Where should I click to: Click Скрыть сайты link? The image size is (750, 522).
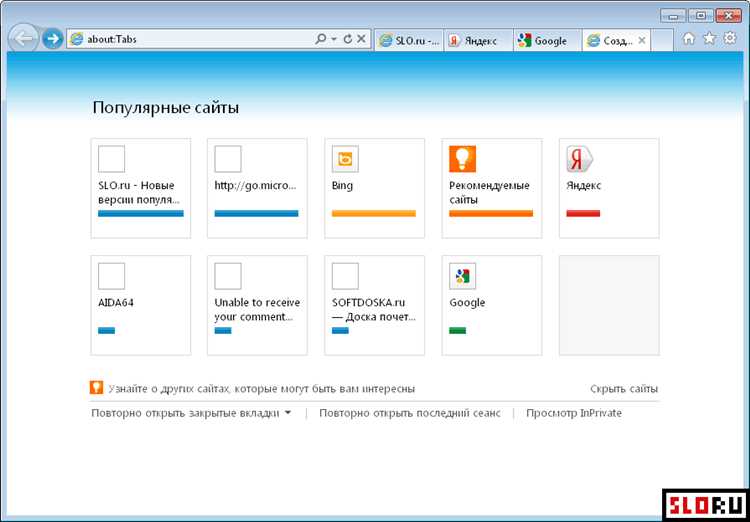(x=623, y=389)
